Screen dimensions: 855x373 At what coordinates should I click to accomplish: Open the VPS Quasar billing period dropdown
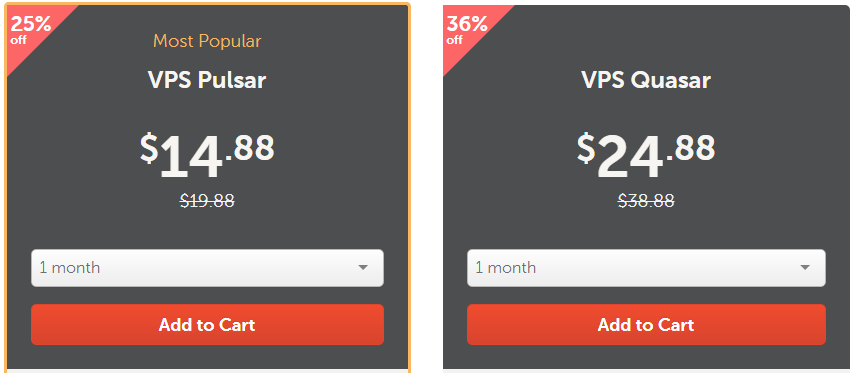[x=646, y=268]
